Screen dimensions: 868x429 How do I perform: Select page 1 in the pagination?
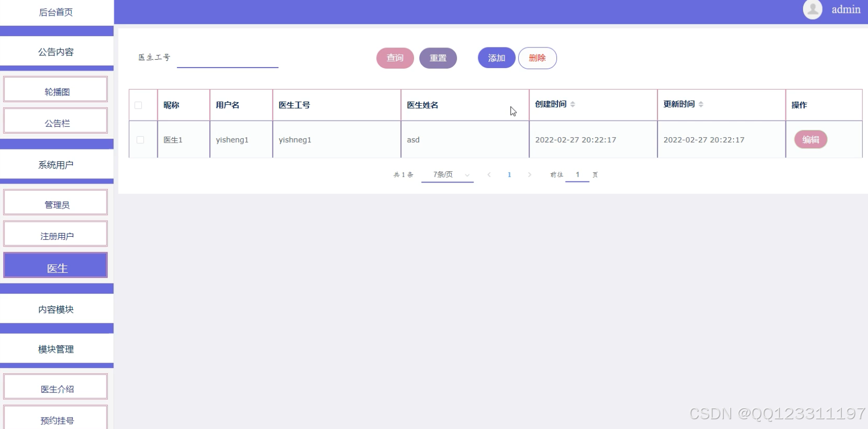(x=510, y=175)
